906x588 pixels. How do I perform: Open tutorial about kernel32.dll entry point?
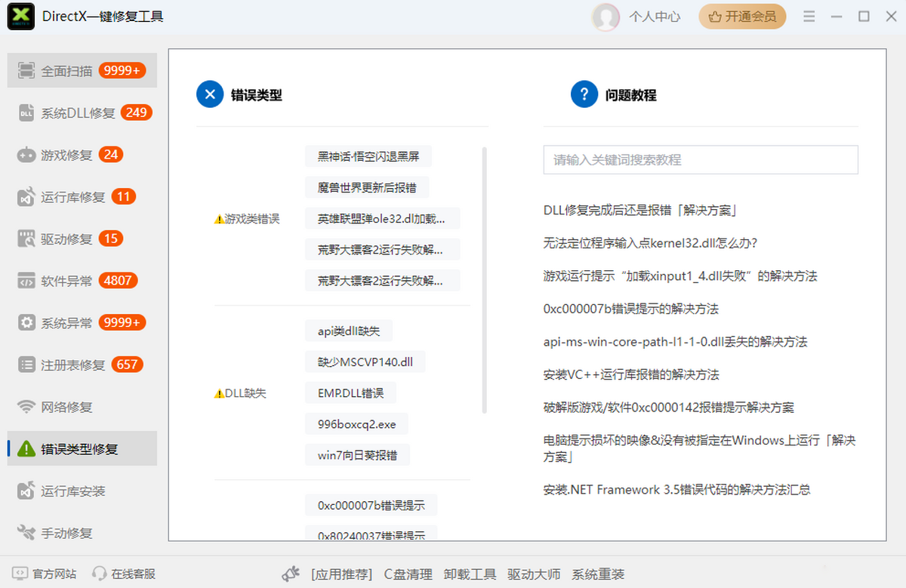(x=650, y=243)
